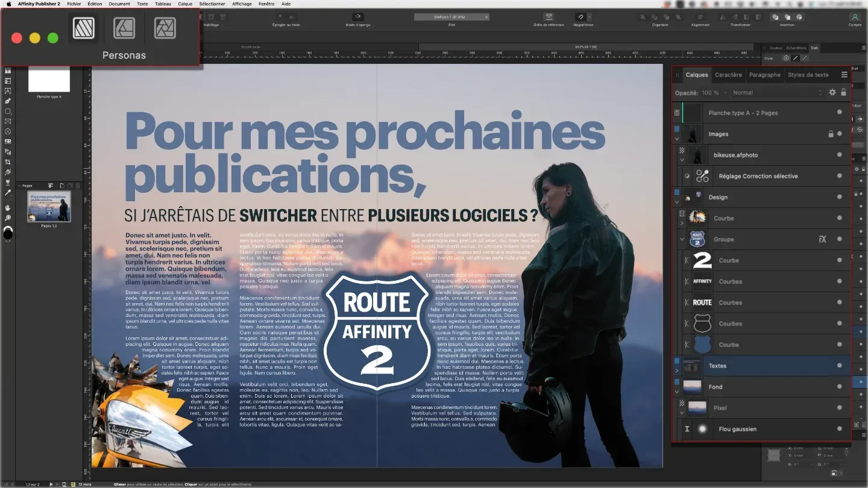
Task: Switch to the Paragraphe tab
Action: 764,75
